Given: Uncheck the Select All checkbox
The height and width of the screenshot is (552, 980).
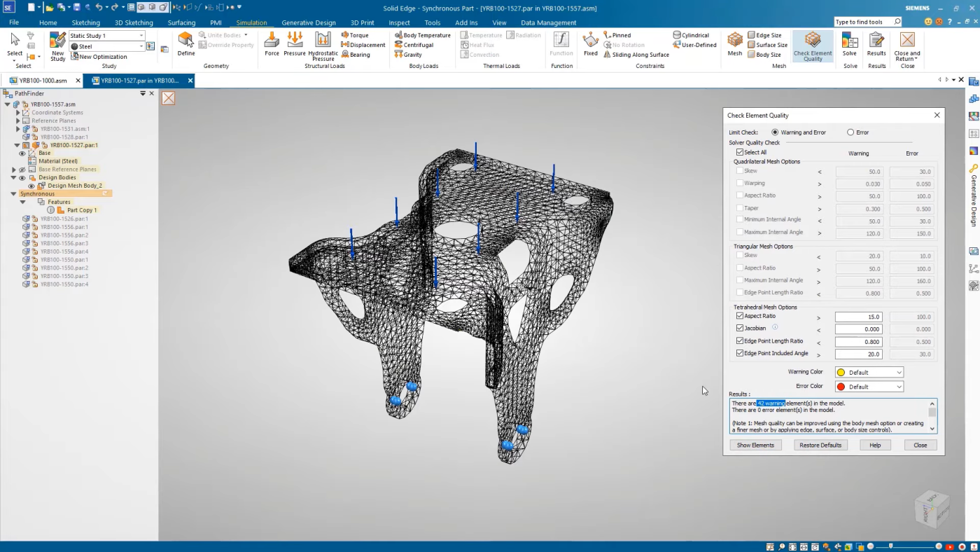Looking at the screenshot, I should [740, 152].
